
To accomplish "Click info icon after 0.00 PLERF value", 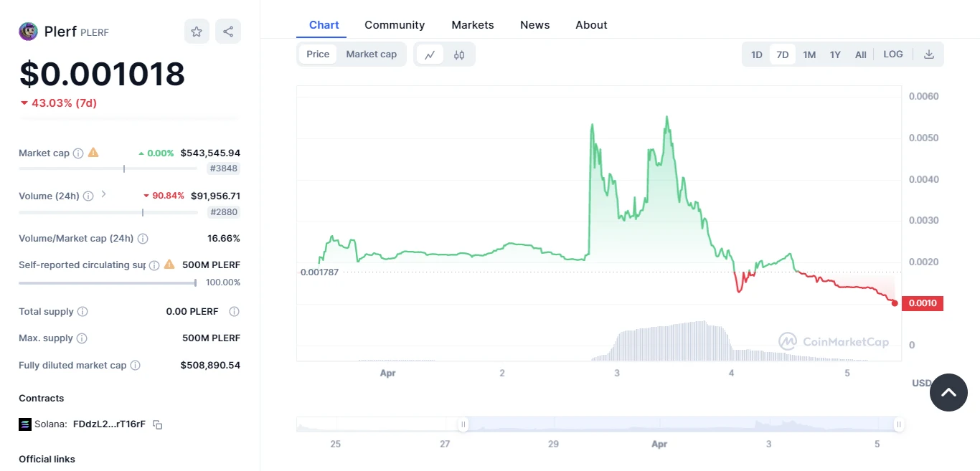I will point(234,312).
